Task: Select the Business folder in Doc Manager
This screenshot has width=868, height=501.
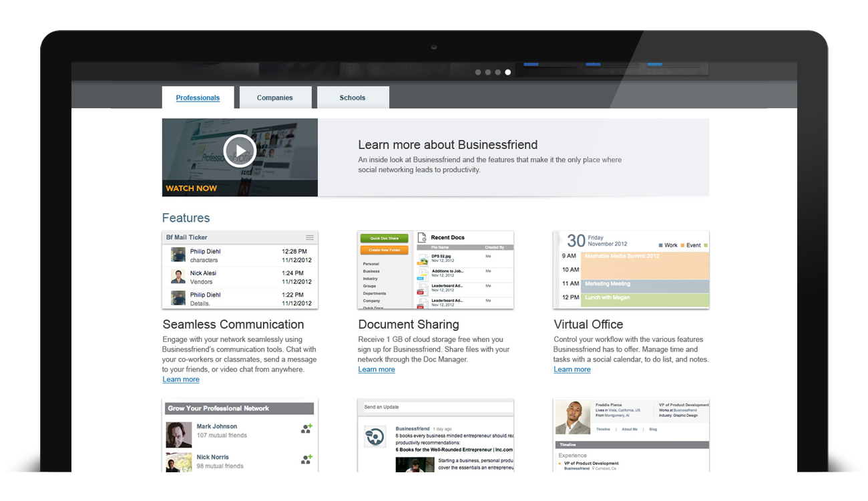Action: point(371,271)
